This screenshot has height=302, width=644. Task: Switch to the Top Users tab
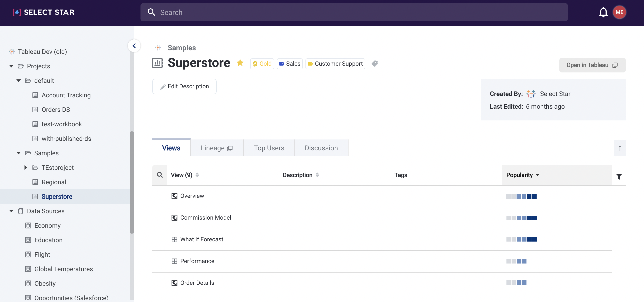[x=269, y=148]
